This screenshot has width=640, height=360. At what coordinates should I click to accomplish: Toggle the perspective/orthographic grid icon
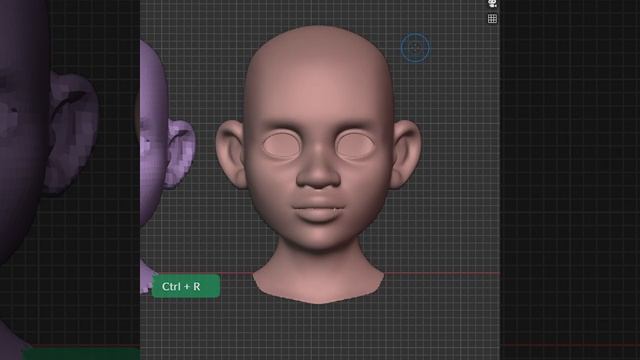coord(492,18)
